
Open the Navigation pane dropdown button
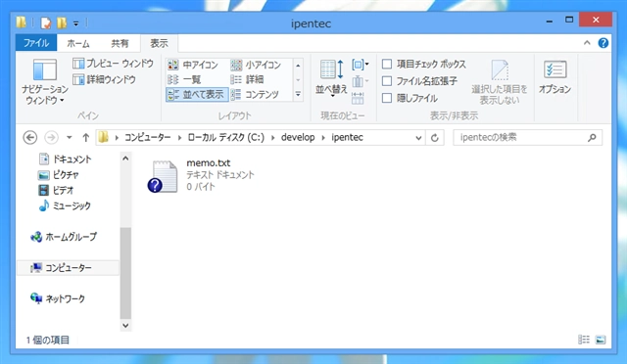[x=45, y=82]
